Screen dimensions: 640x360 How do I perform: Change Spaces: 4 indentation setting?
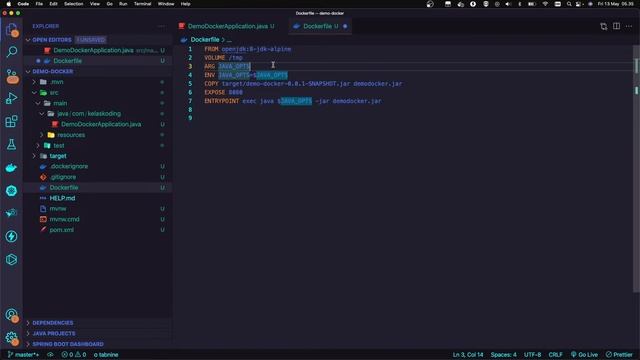click(503, 355)
